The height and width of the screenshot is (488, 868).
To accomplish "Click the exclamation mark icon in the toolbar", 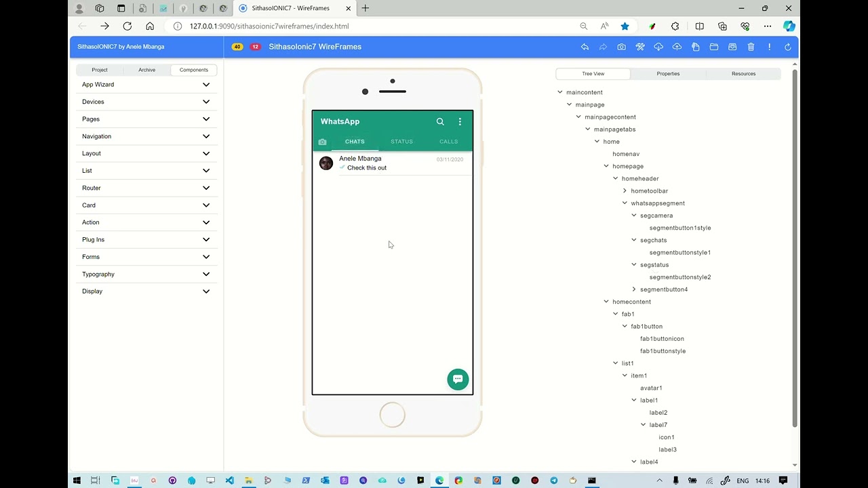I will pos(769,47).
